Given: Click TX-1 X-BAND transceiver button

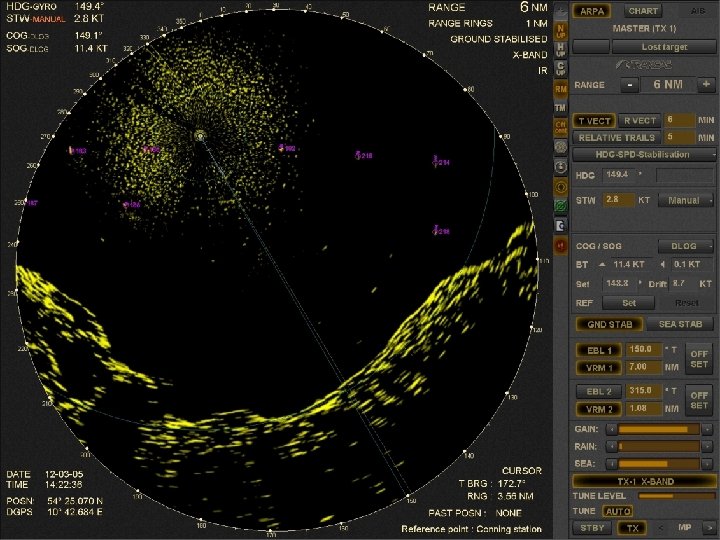Looking at the screenshot, I should (644, 482).
